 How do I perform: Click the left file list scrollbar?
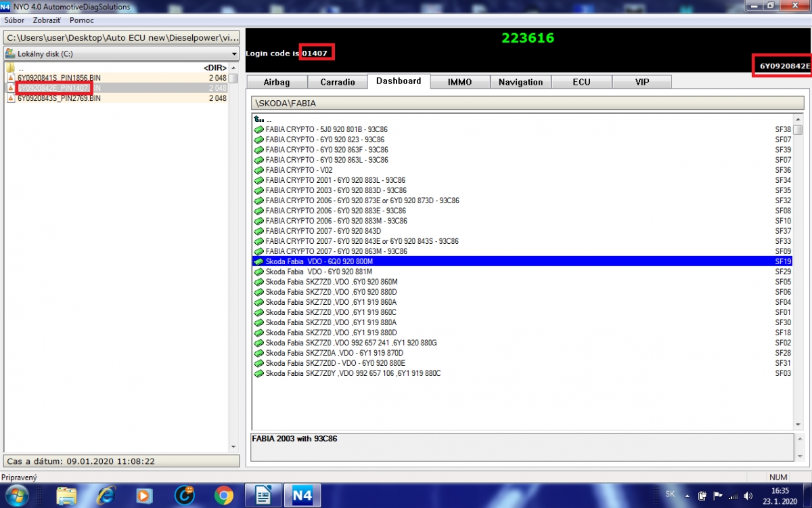tap(233, 257)
